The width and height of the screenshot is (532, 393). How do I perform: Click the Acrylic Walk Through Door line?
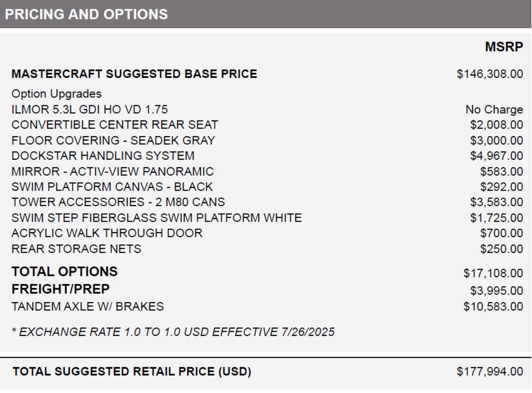tap(107, 233)
